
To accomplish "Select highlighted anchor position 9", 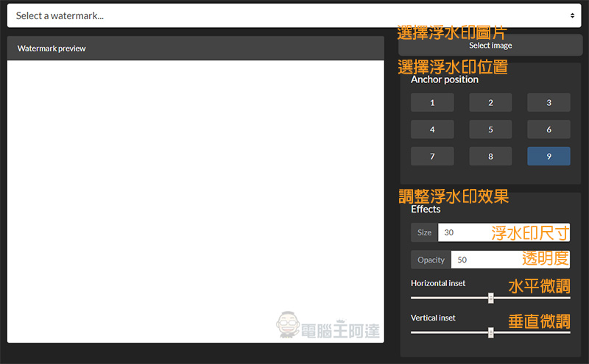I will pos(549,157).
